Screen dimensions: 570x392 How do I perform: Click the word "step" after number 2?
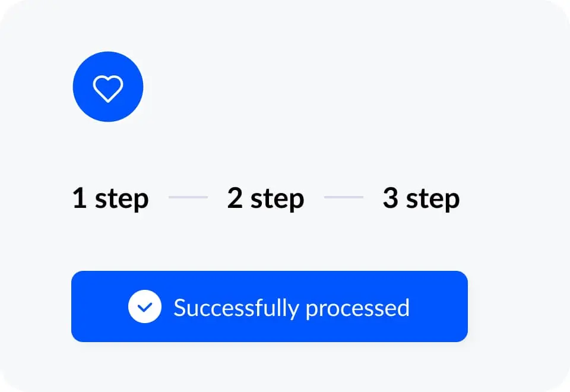277,200
